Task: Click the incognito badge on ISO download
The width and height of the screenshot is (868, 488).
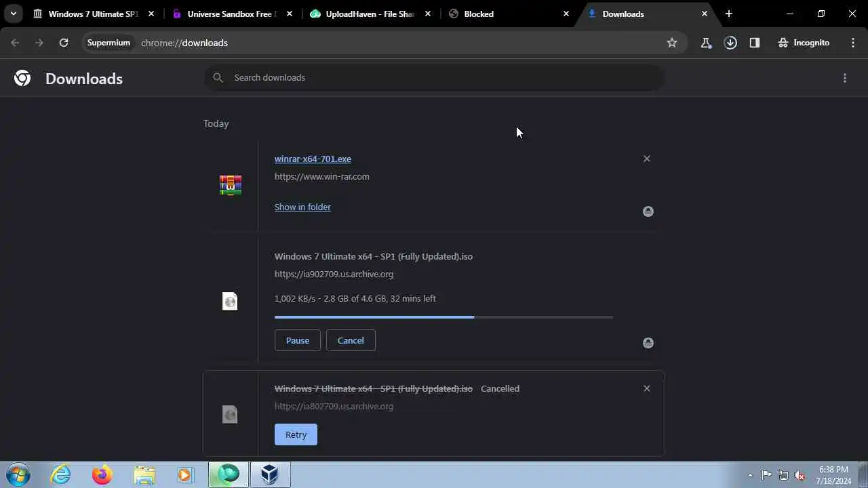Action: tap(648, 343)
